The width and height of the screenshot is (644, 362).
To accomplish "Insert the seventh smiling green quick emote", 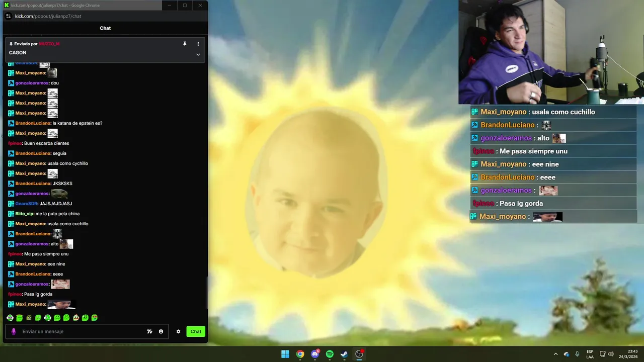I will pos(66,318).
